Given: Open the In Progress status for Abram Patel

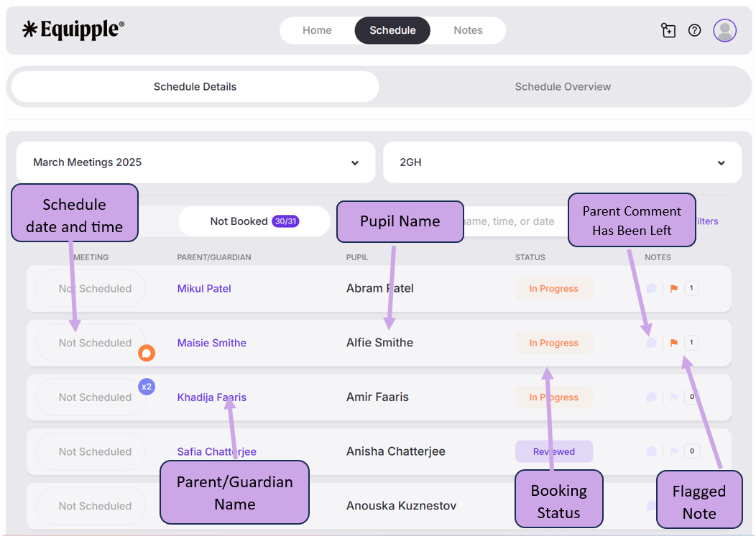Looking at the screenshot, I should [553, 289].
